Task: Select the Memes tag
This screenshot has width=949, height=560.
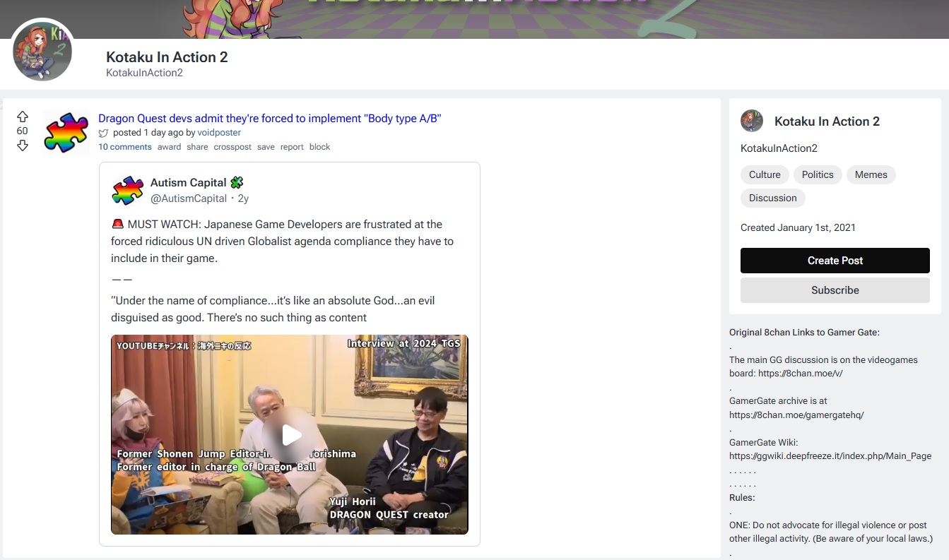Action: coord(871,174)
